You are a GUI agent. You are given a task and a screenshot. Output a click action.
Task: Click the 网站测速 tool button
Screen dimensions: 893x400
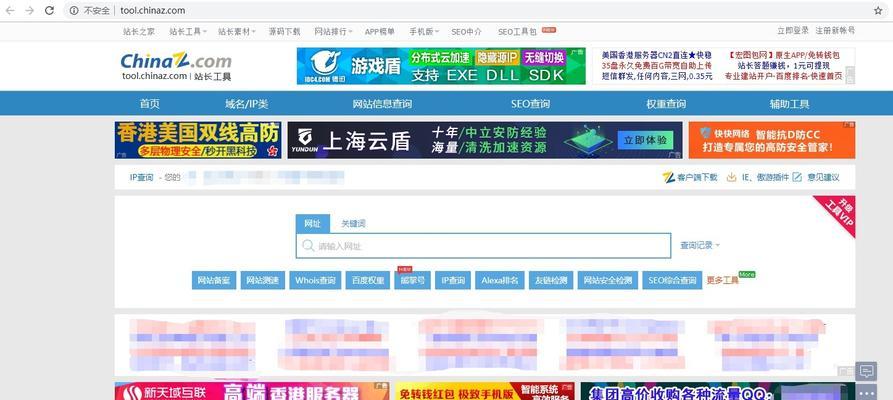tap(263, 280)
